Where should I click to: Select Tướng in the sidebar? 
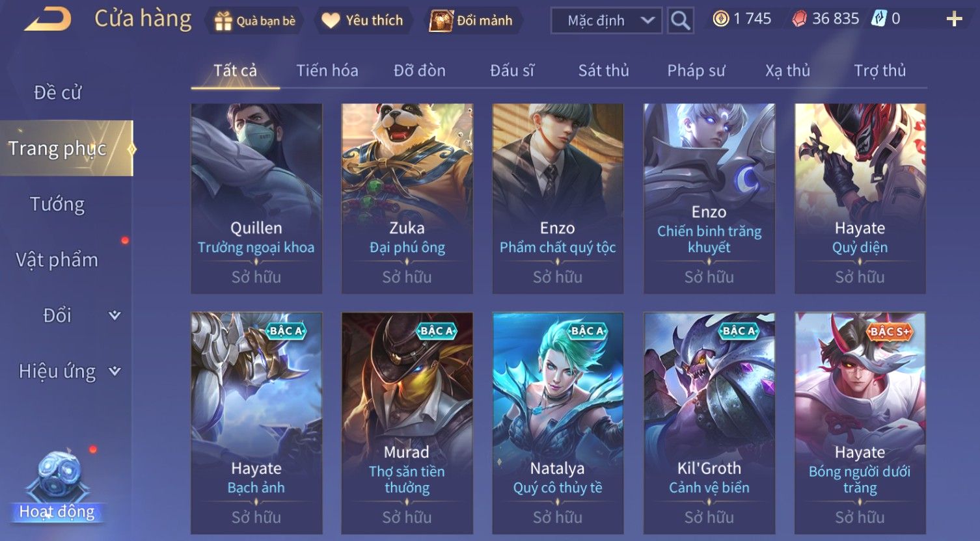[x=57, y=204]
